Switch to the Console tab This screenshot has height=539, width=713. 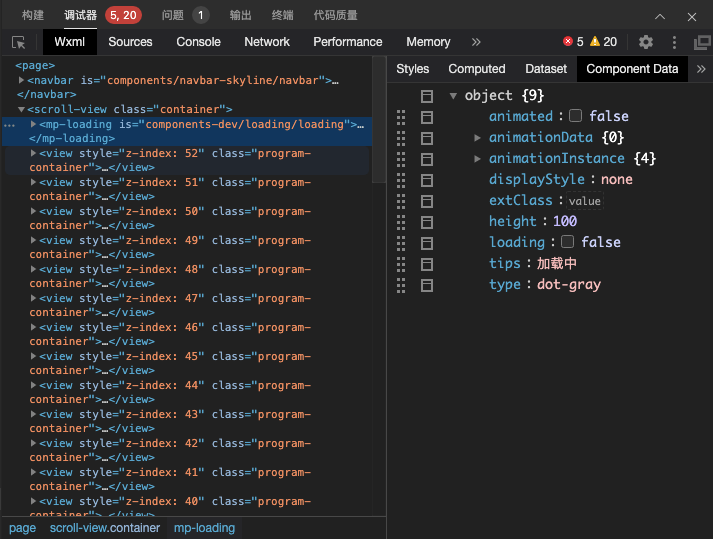point(198,42)
